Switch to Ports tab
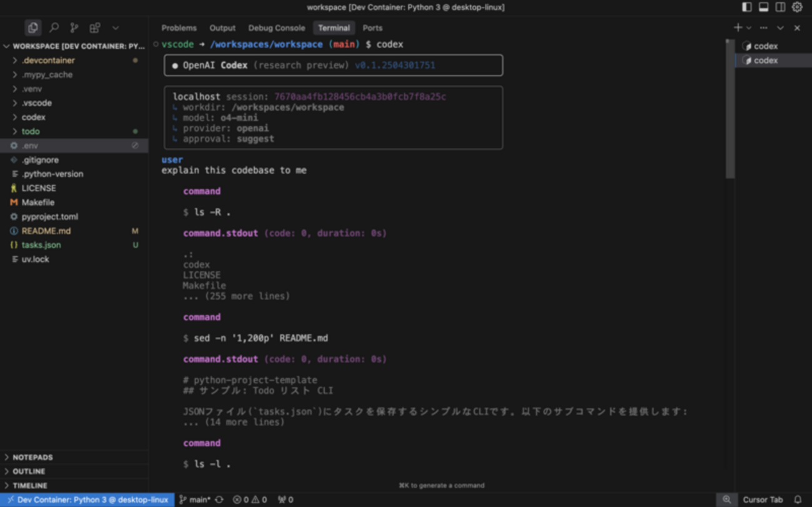Image resolution: width=812 pixels, height=507 pixels. (372, 28)
